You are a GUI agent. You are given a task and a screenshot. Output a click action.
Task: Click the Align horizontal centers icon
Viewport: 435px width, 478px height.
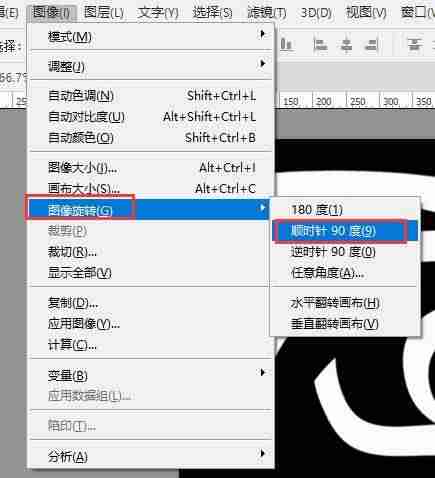click(x=346, y=45)
